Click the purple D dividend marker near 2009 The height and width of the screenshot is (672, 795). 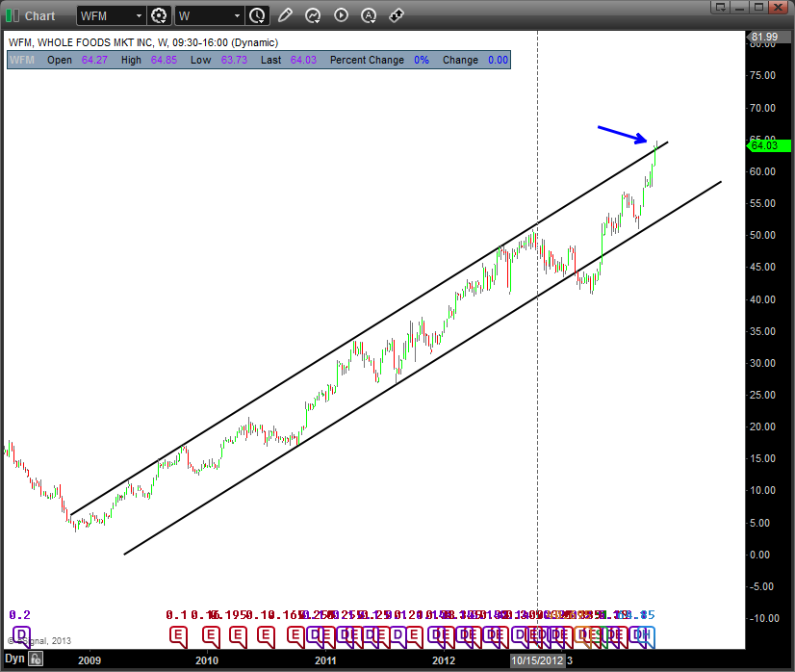21,635
